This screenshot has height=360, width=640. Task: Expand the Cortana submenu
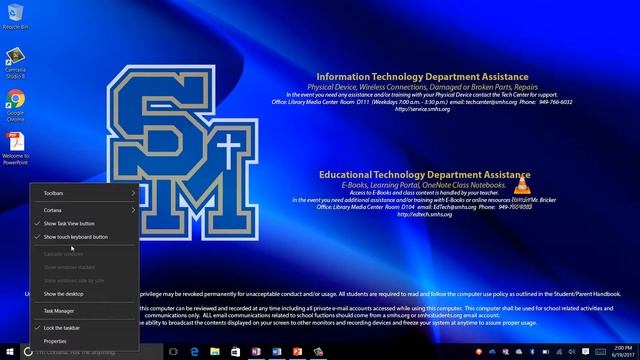(x=84, y=210)
